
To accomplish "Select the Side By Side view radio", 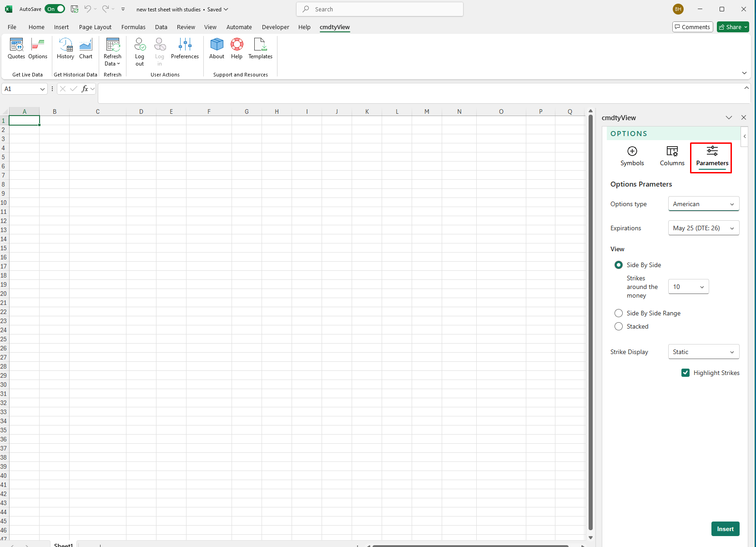I will (x=619, y=265).
